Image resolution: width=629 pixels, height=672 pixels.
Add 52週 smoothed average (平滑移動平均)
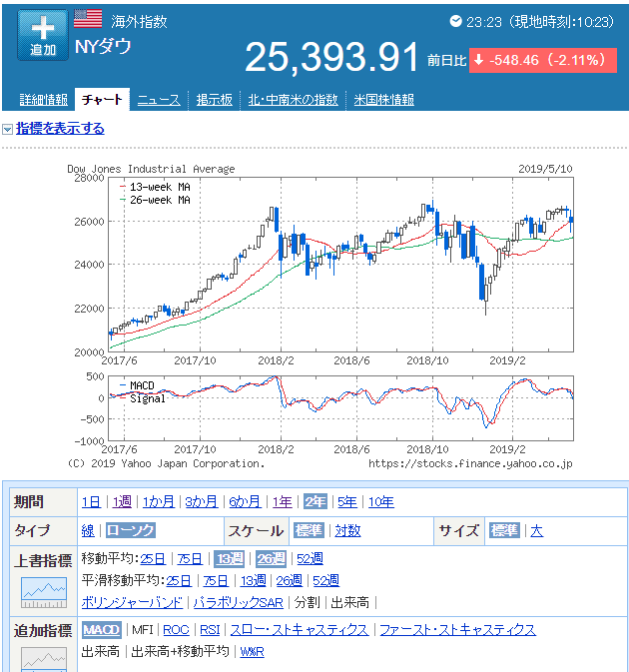pos(326,581)
